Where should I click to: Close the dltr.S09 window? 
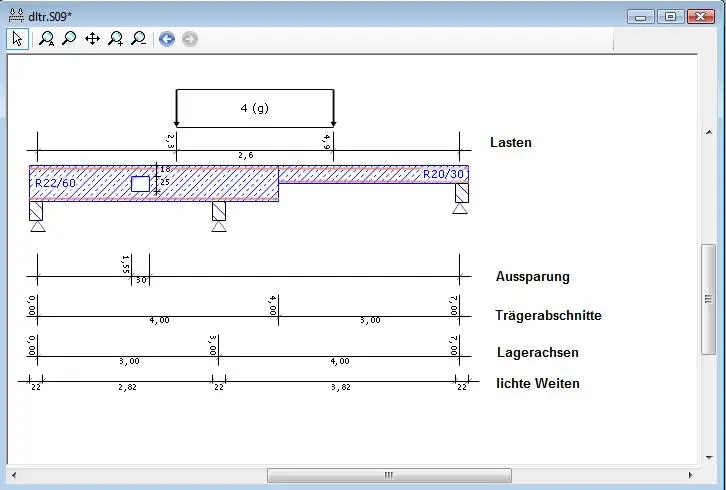pos(701,17)
